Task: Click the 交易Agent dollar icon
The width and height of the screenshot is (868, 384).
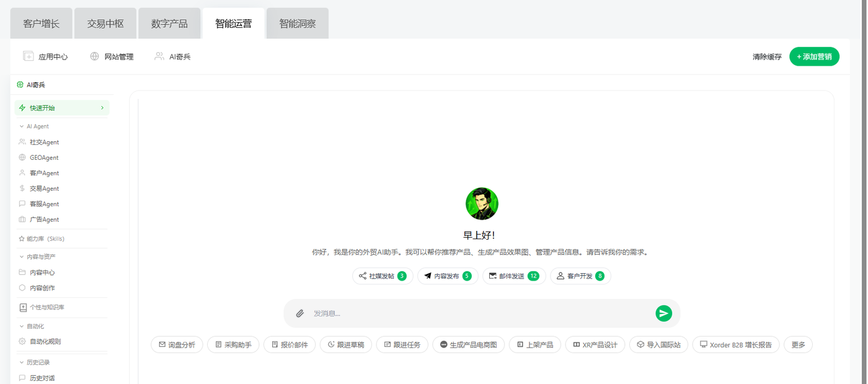Action: tap(22, 188)
